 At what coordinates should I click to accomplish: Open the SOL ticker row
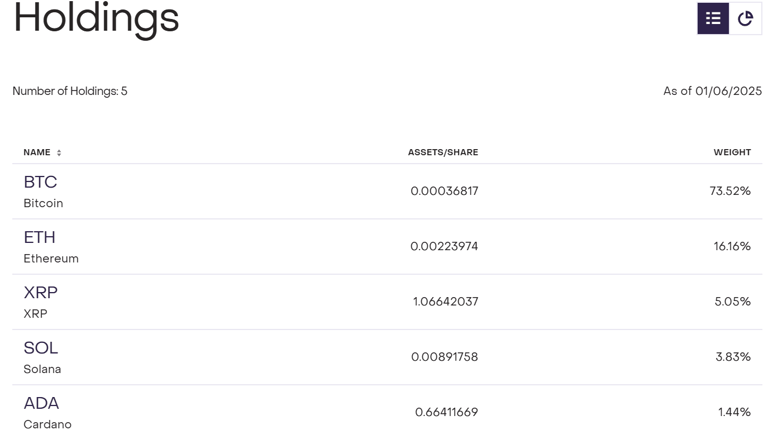pos(41,348)
